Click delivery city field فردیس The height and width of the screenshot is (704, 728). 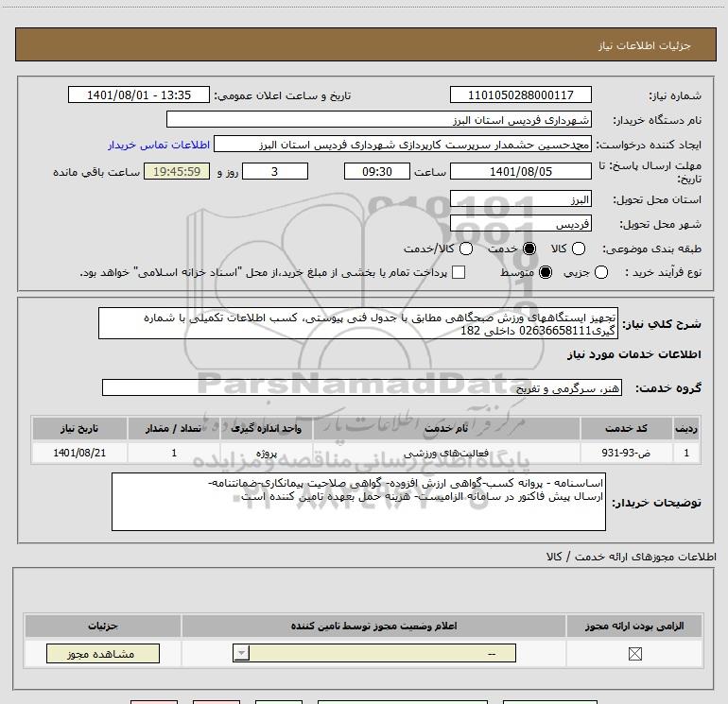pos(520,224)
